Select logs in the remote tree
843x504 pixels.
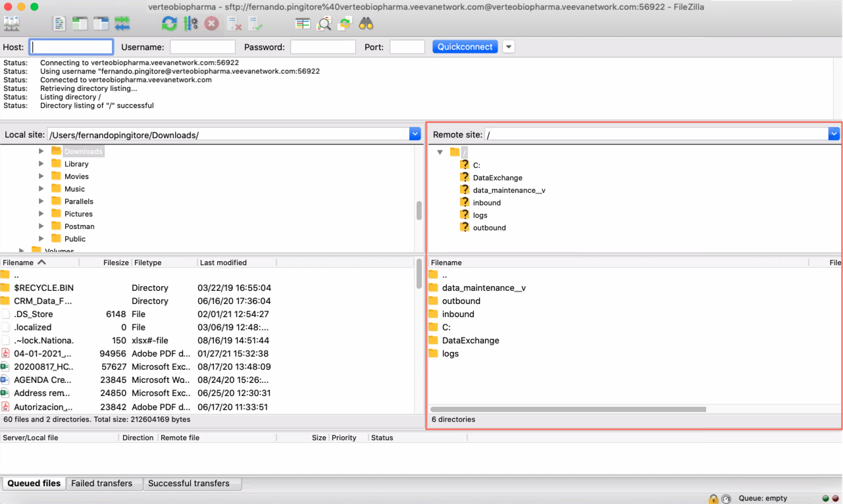(x=480, y=215)
